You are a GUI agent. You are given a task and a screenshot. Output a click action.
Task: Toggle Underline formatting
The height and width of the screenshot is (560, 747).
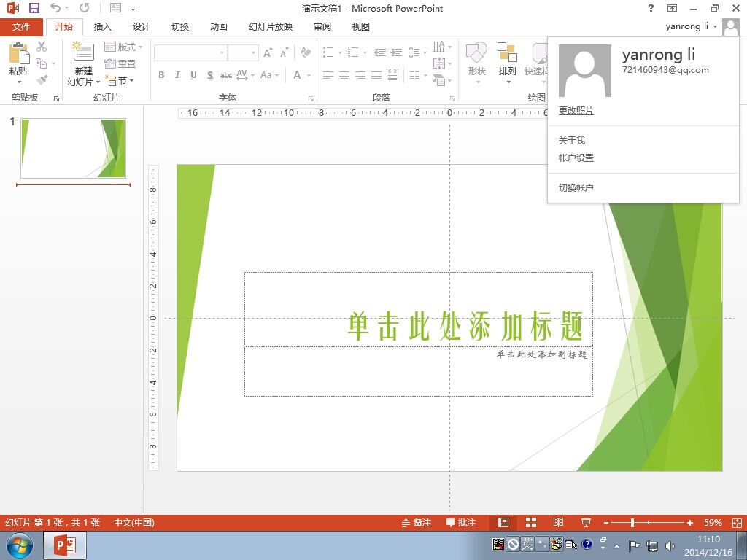pyautogui.click(x=193, y=75)
